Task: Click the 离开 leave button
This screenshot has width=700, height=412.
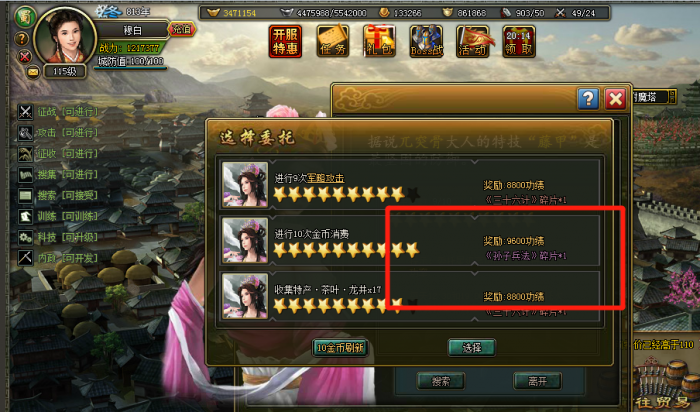Action: 537,381
